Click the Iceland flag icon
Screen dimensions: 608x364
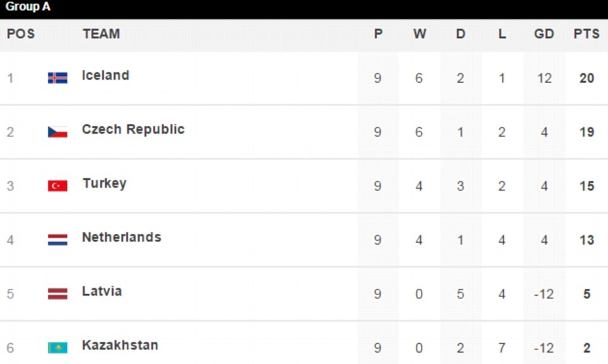[x=58, y=78]
